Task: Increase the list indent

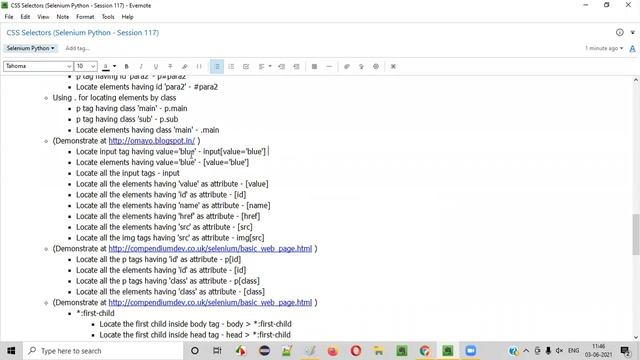Action: click(x=296, y=66)
